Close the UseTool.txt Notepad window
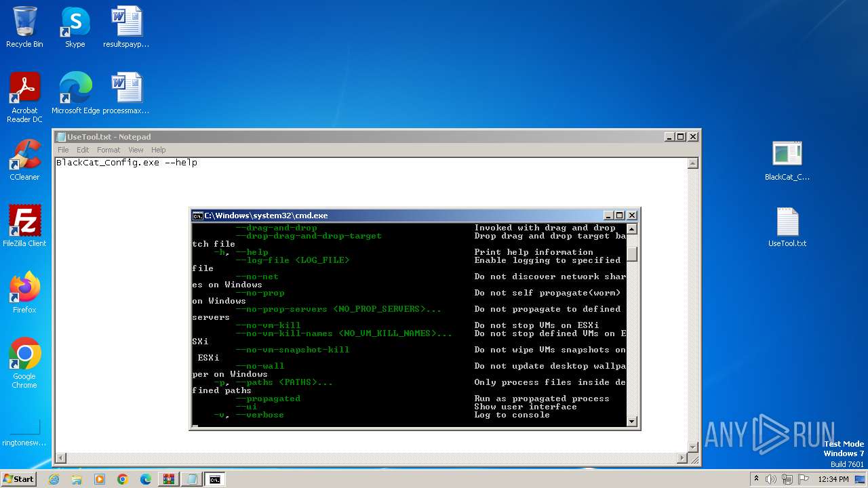Image resolution: width=868 pixels, height=488 pixels. pos(693,137)
